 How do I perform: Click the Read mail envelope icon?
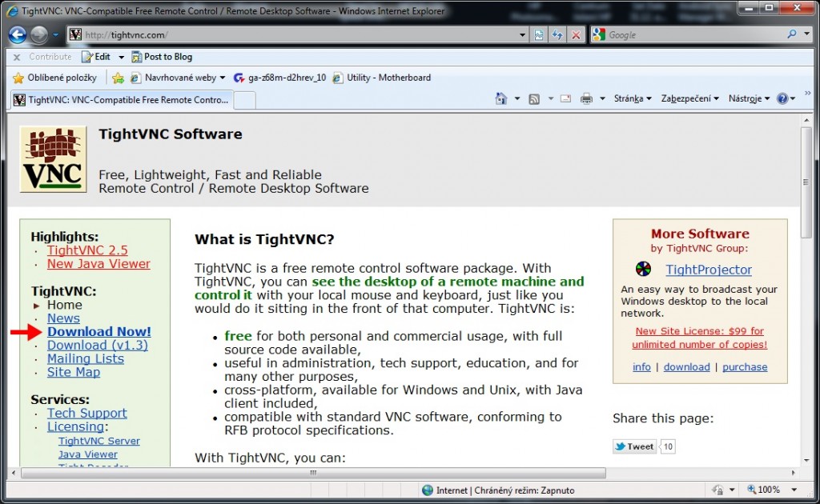[566, 98]
